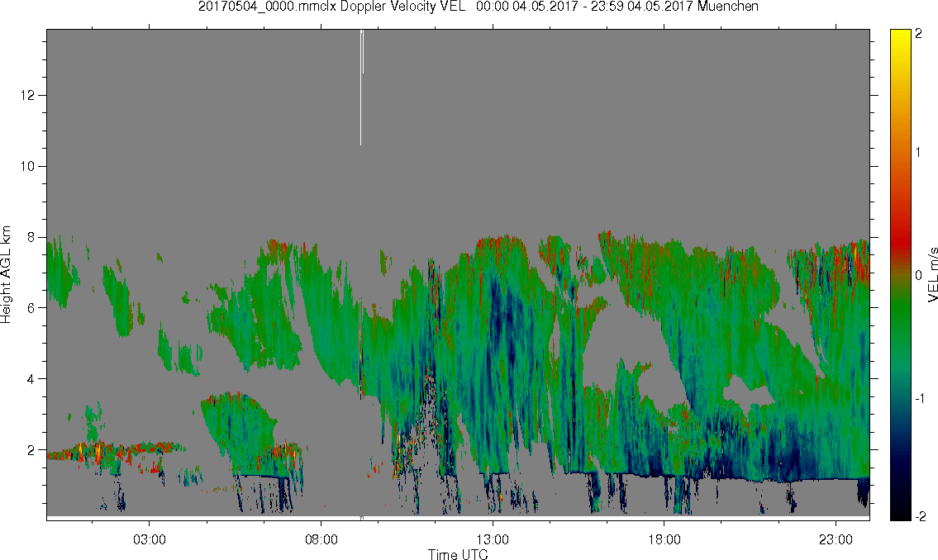Click the '2' height tick label
Viewport: 938px width, 560px height.
[x=31, y=450]
